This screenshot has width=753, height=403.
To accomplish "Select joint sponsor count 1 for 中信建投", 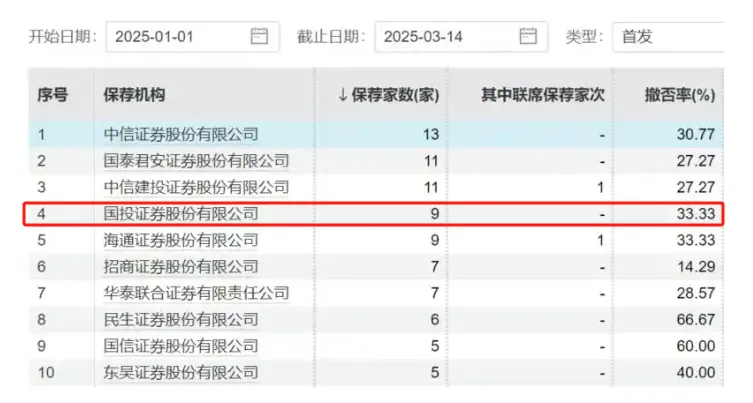I will (600, 187).
